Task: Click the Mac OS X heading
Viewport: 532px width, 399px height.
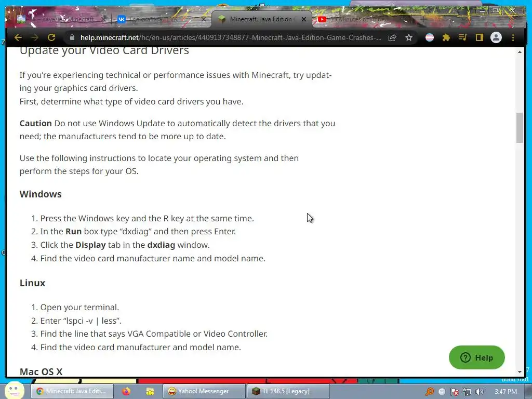Action: (41, 371)
